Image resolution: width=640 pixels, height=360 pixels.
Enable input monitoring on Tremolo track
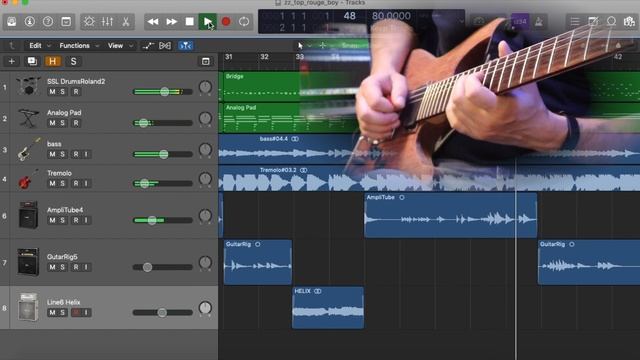pos(86,183)
